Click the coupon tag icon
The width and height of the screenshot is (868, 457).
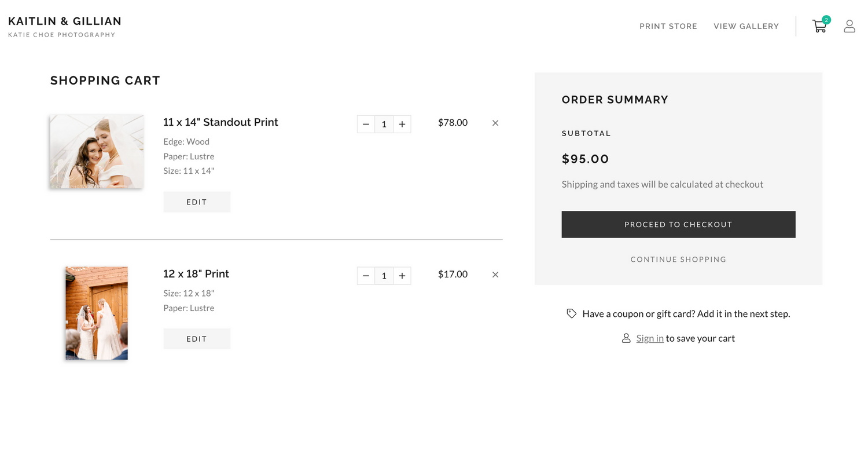coord(572,313)
